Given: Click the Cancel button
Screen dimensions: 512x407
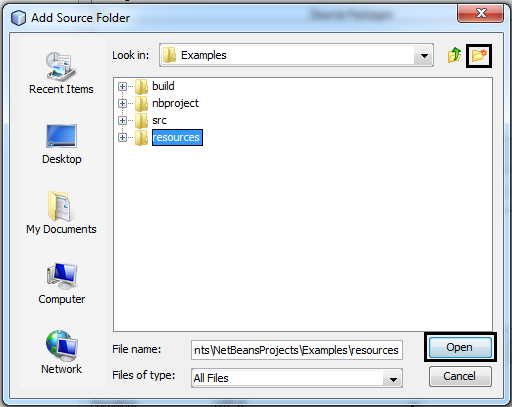Looking at the screenshot, I should point(460,376).
